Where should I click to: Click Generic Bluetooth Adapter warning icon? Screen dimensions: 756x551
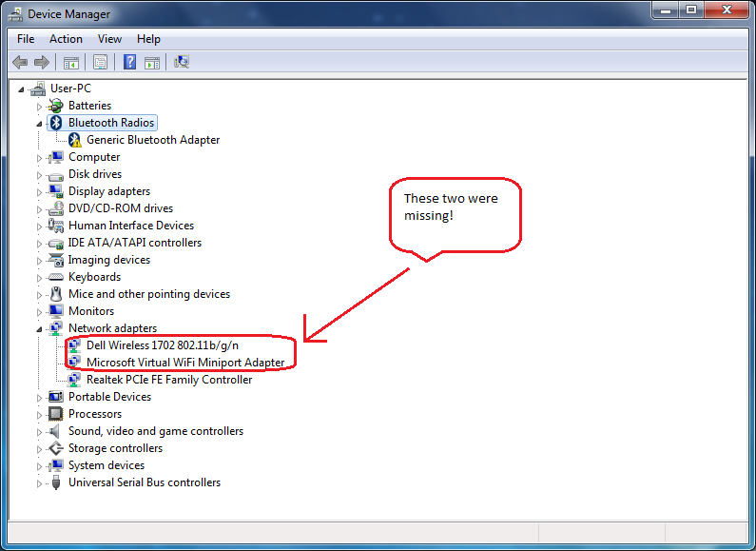(x=75, y=140)
